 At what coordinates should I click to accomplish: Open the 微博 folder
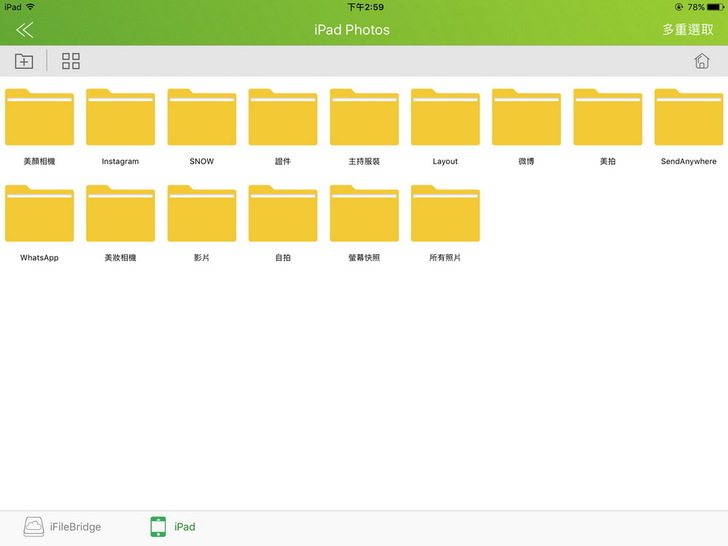point(526,117)
